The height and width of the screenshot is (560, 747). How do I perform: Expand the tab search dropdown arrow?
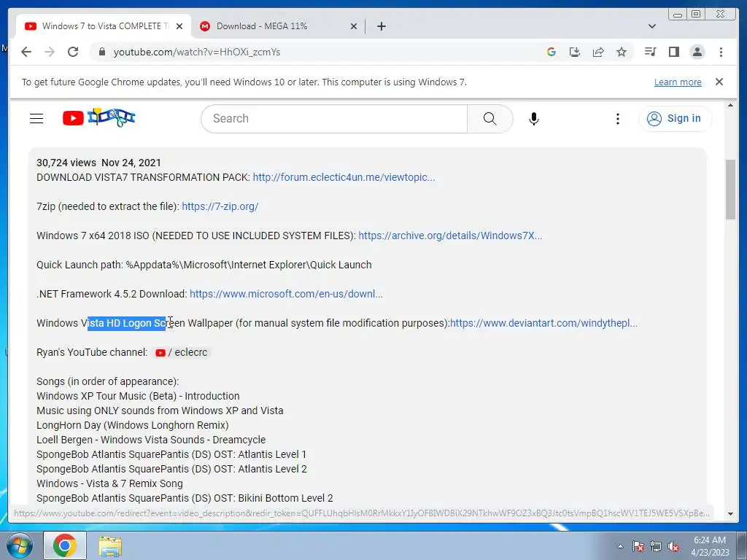click(x=651, y=26)
